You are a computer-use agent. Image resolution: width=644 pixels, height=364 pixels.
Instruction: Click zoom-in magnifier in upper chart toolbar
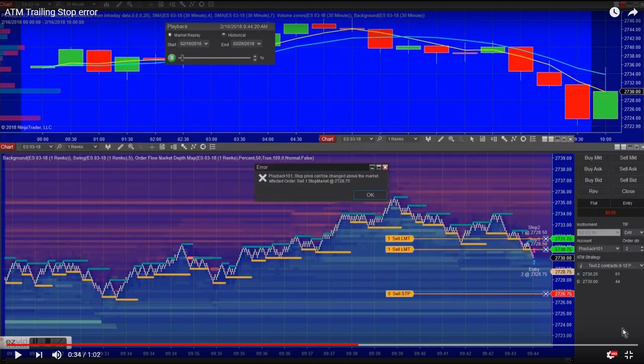point(451,139)
